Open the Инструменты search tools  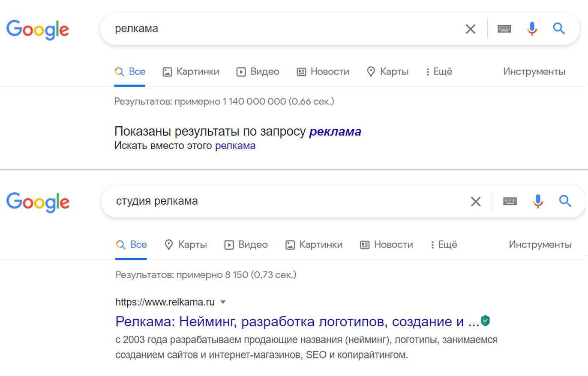[x=534, y=72]
